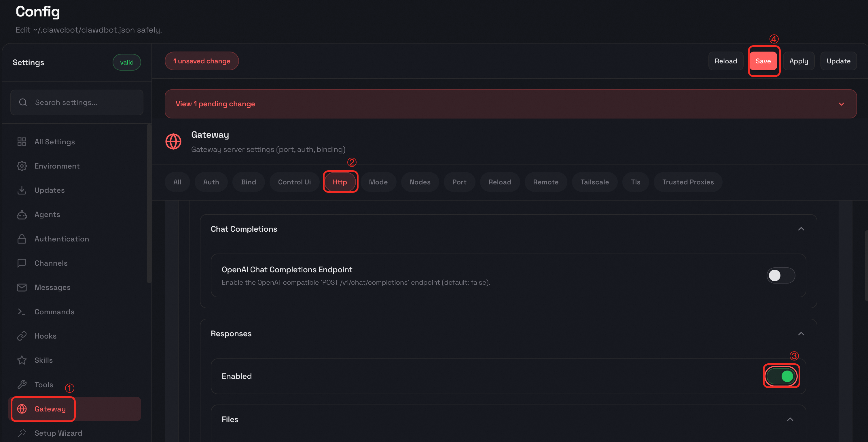Select the Trusted Proxies tab

(687, 182)
